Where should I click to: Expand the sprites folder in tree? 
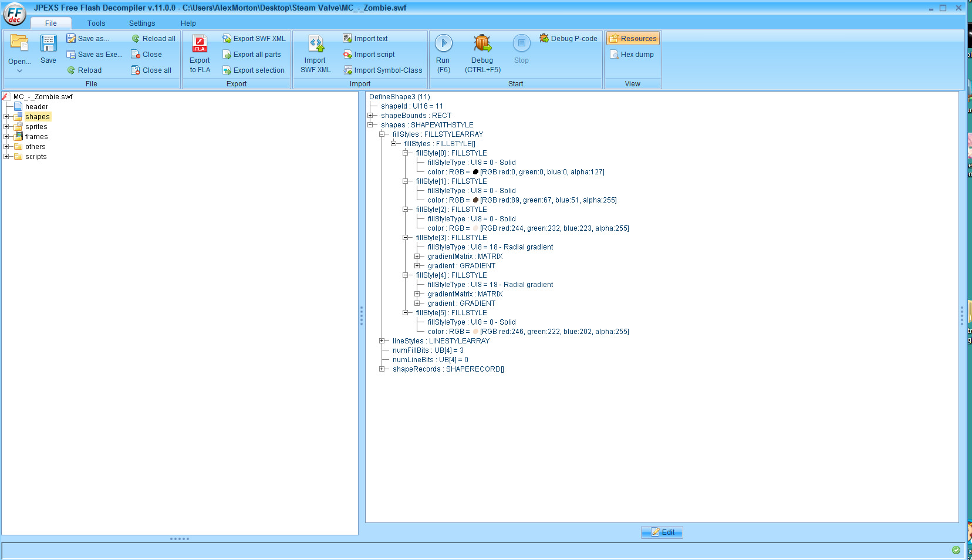(x=6, y=127)
